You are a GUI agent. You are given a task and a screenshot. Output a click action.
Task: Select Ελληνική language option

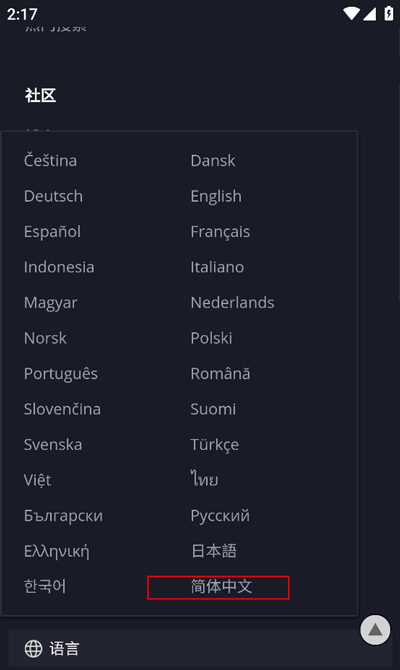57,551
